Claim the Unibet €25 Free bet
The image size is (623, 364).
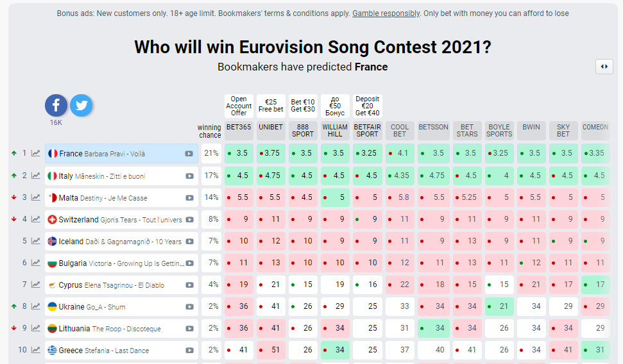coord(271,106)
